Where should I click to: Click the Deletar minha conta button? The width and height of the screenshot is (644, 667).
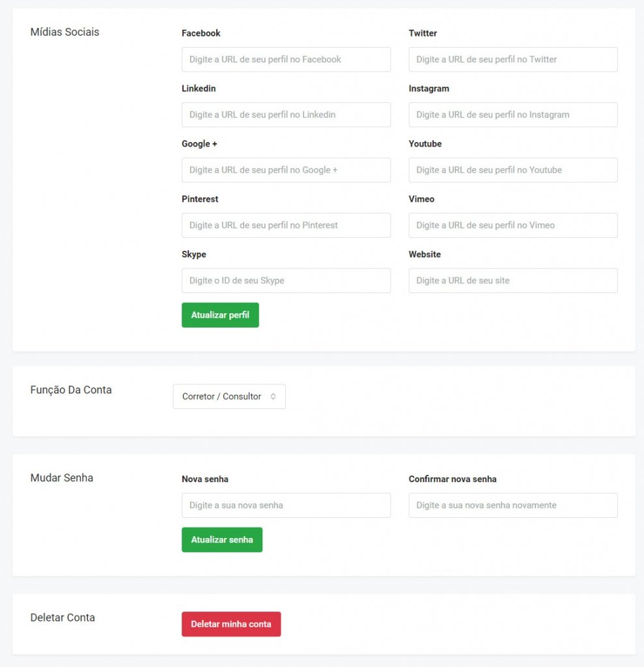231,623
